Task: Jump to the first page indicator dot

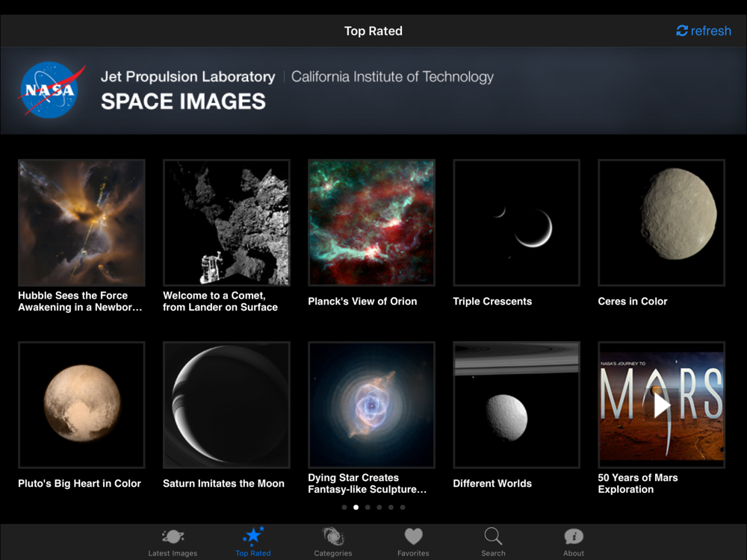Action: (x=344, y=507)
